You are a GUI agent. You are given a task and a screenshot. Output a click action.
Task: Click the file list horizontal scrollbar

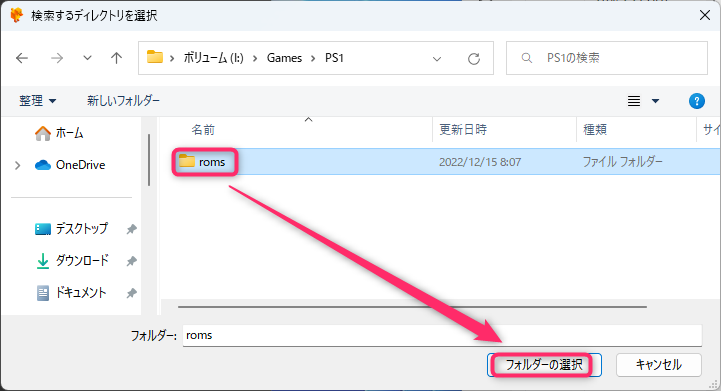[x=412, y=307]
